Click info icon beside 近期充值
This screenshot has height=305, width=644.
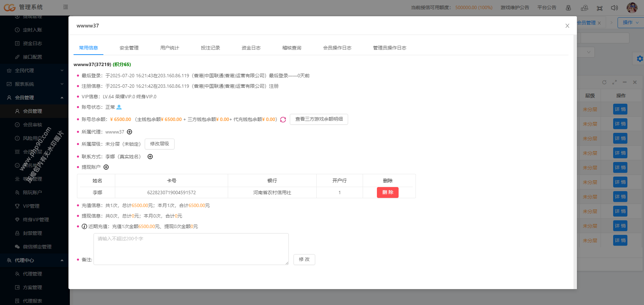[x=84, y=226]
